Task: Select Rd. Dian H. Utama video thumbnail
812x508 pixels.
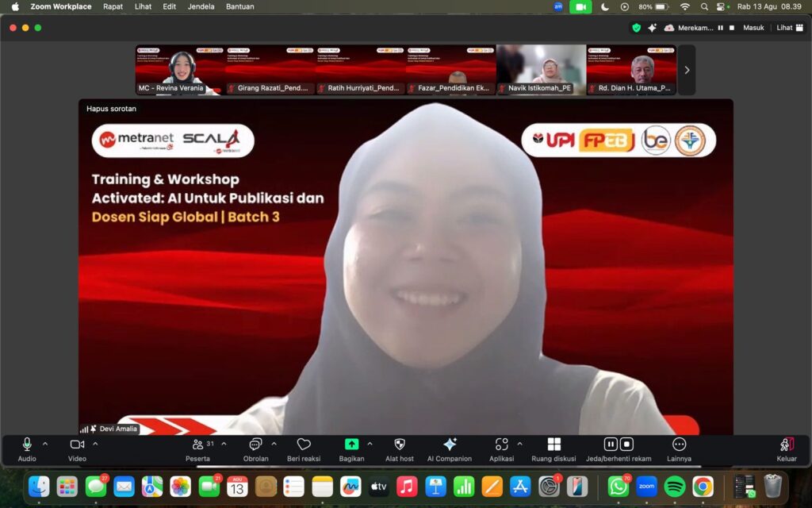Action: [x=631, y=70]
